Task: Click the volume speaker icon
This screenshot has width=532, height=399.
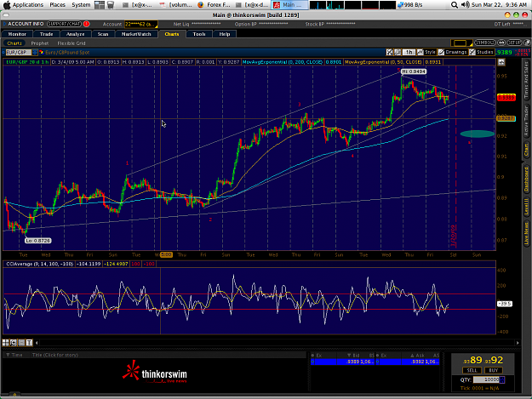Action: click(465, 5)
